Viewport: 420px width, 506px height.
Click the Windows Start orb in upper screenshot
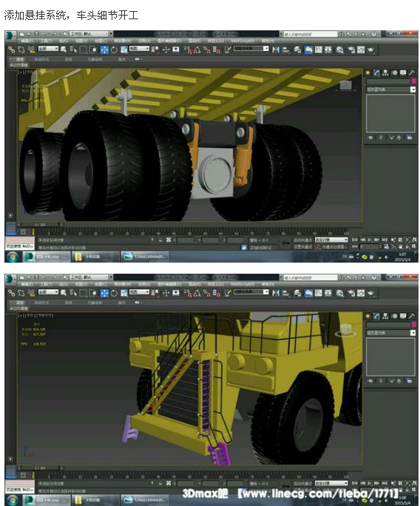[x=13, y=257]
